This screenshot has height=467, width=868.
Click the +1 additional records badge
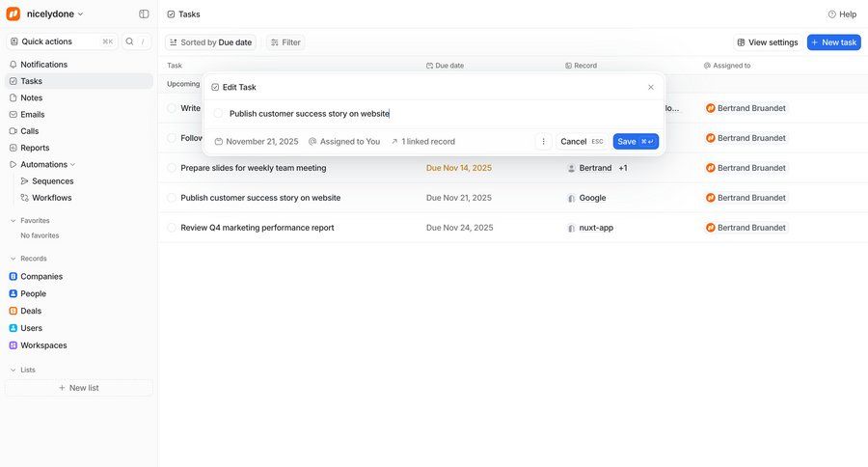(x=623, y=168)
